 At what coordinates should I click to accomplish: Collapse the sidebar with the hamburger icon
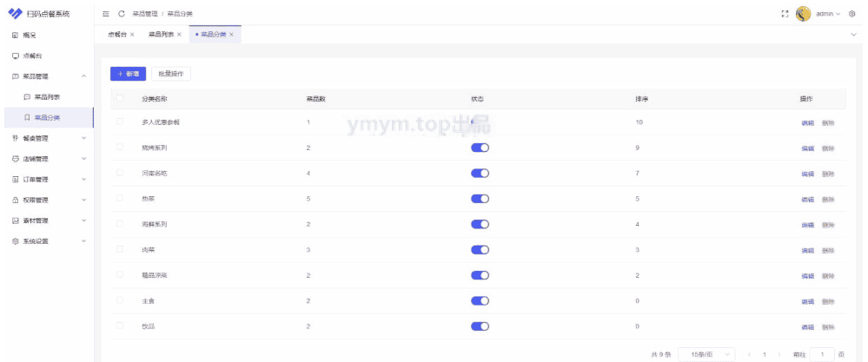coord(106,14)
